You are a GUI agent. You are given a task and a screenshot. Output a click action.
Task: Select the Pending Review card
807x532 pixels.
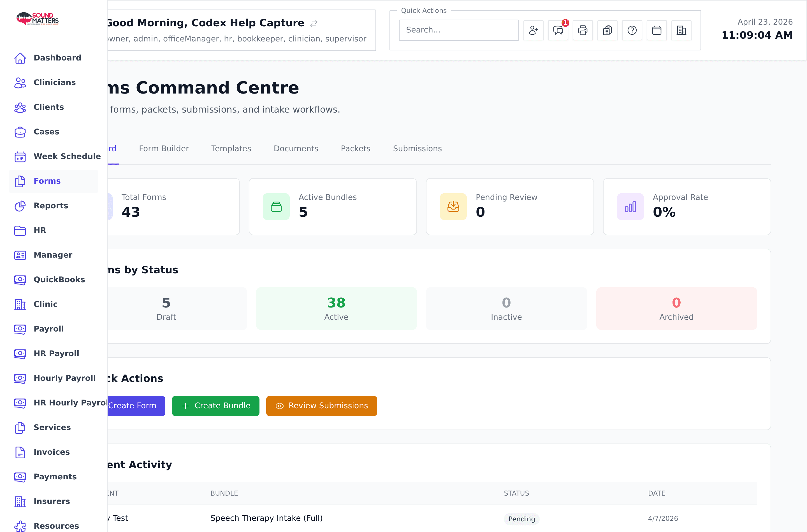[x=510, y=207]
